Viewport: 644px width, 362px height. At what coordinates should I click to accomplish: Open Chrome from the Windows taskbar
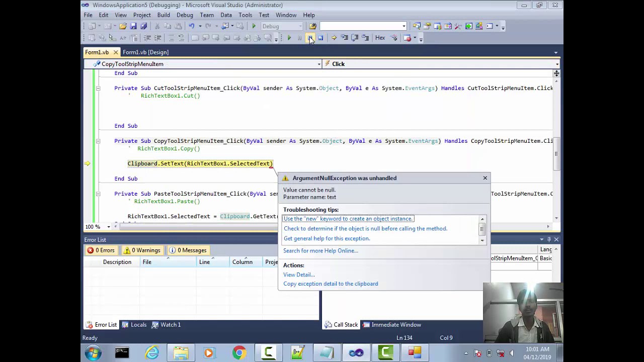[239, 352]
